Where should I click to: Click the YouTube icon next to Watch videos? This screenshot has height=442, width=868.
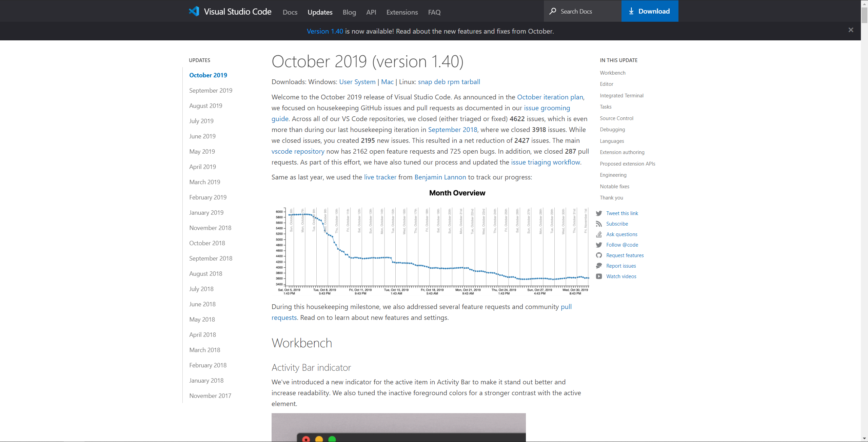pyautogui.click(x=599, y=276)
